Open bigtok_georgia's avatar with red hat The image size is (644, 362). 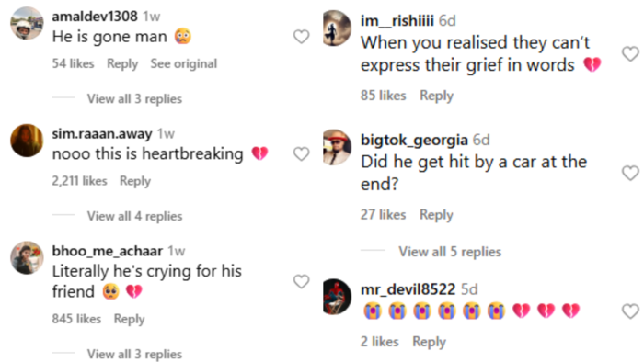(x=337, y=147)
